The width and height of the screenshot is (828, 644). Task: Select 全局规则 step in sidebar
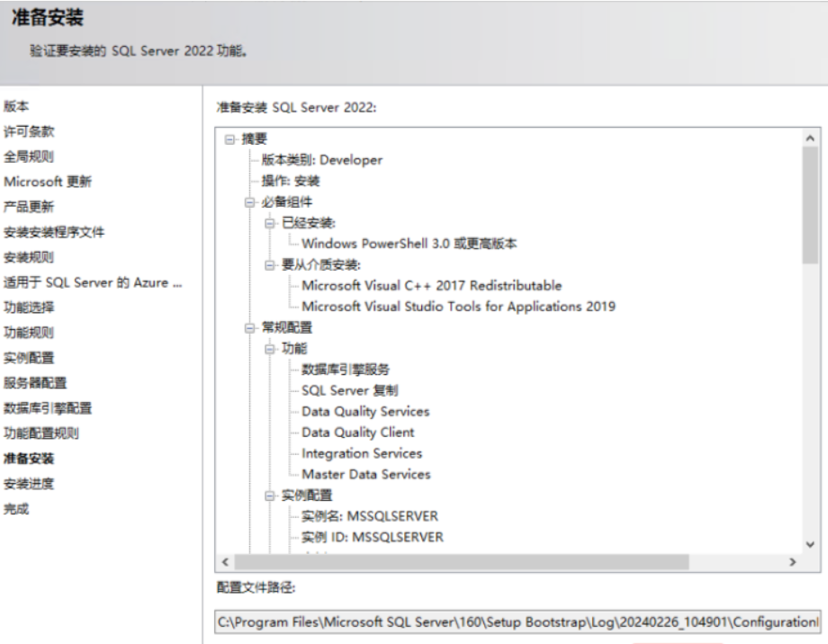tap(29, 157)
